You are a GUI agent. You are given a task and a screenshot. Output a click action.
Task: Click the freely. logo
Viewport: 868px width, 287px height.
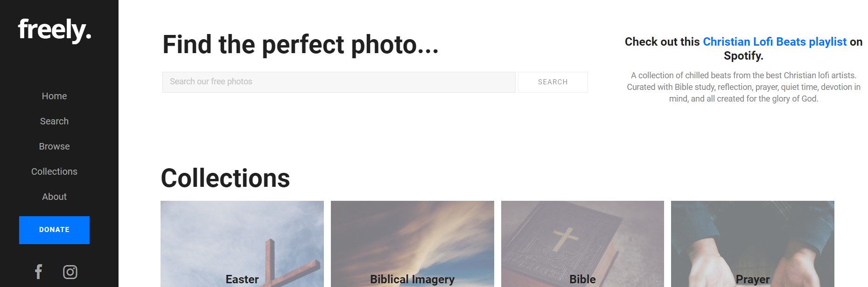pyautogui.click(x=55, y=30)
